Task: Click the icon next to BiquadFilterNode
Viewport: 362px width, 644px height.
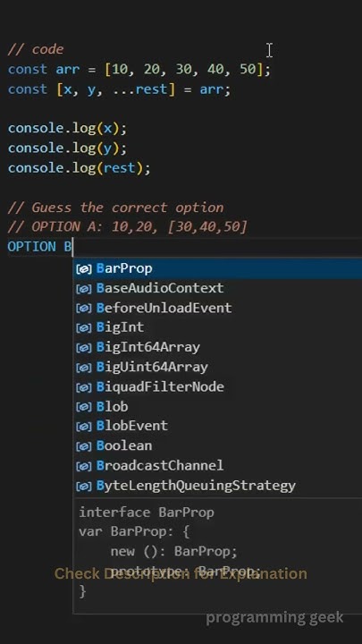Action: pyautogui.click(x=84, y=387)
